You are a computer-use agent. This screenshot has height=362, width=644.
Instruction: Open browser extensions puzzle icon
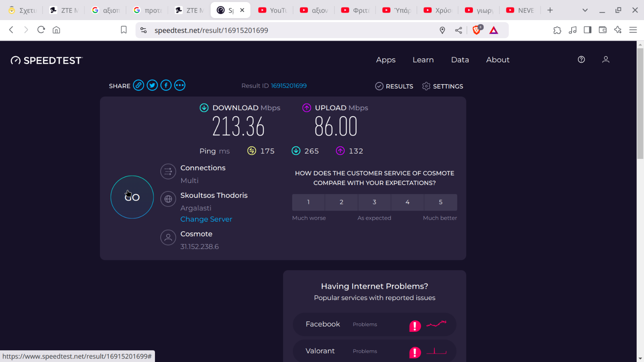pyautogui.click(x=557, y=30)
